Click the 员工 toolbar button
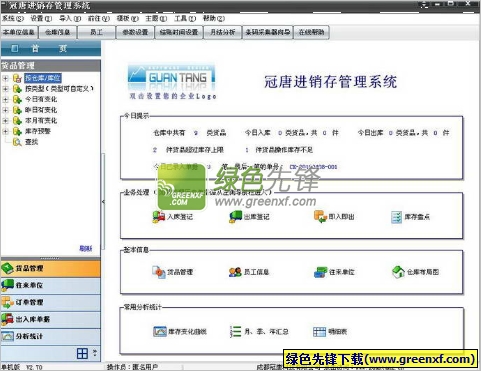Image resolution: width=481 pixels, height=371 pixels. [96, 32]
